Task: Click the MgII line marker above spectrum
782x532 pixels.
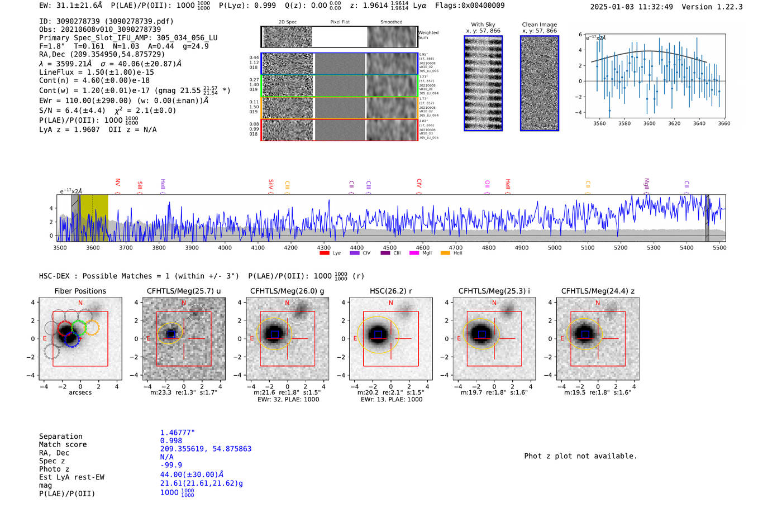Action: (647, 186)
